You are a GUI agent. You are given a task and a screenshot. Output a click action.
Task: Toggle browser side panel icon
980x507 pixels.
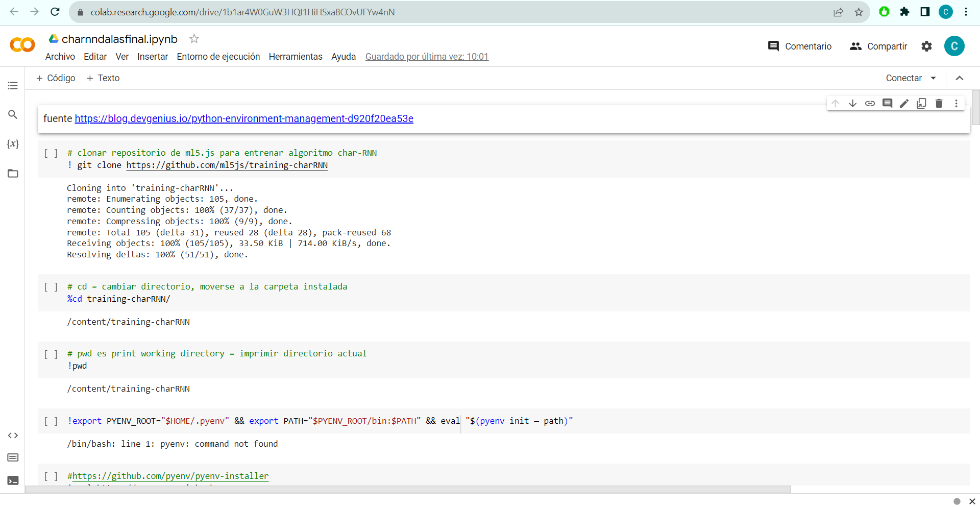(925, 12)
